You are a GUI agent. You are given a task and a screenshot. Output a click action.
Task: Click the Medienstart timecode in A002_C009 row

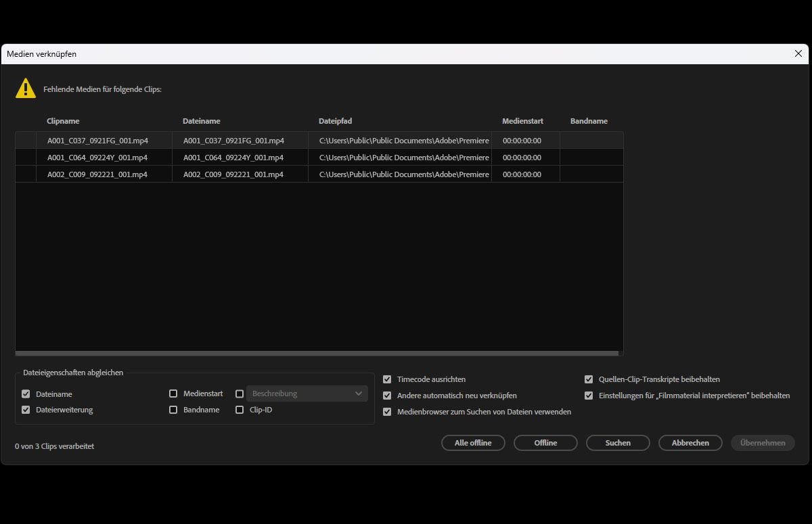tap(522, 174)
